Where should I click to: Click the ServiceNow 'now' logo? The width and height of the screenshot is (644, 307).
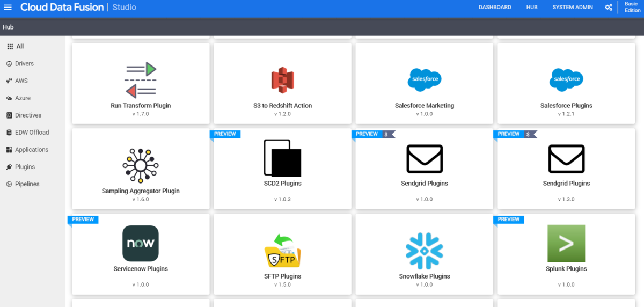tap(141, 243)
